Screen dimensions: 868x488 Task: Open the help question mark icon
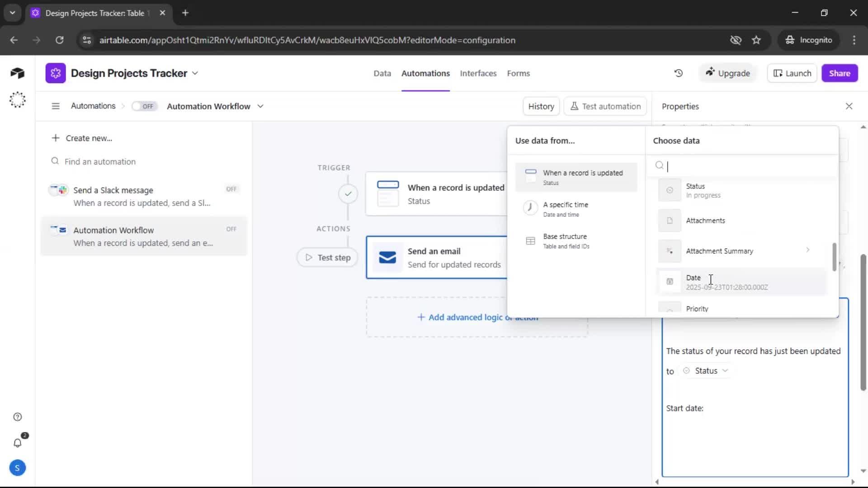pos(18,417)
